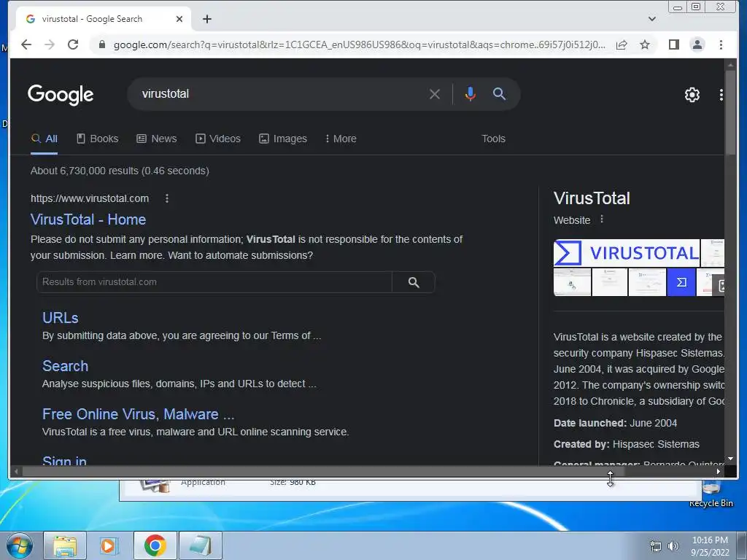The image size is (747, 560).
Task: Click the Created by: Hispasec Sistemas text
Action: 627,444
